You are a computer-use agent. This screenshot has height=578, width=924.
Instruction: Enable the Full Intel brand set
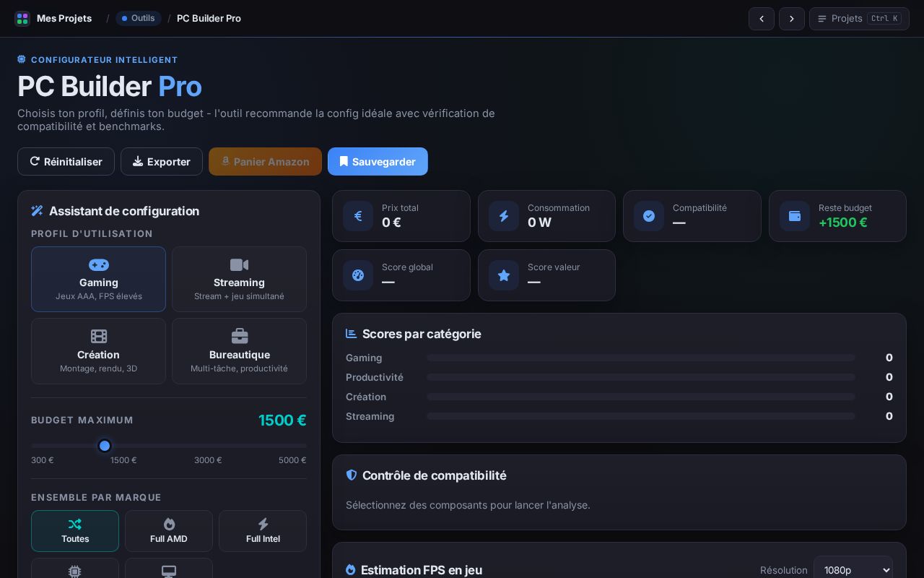click(x=263, y=531)
